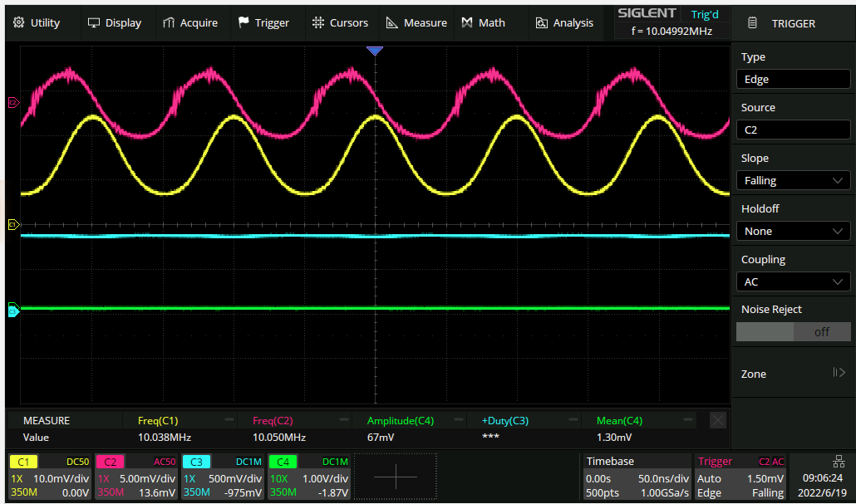Click the Utility gear icon
Screen dimensions: 856x504
pyautogui.click(x=18, y=23)
